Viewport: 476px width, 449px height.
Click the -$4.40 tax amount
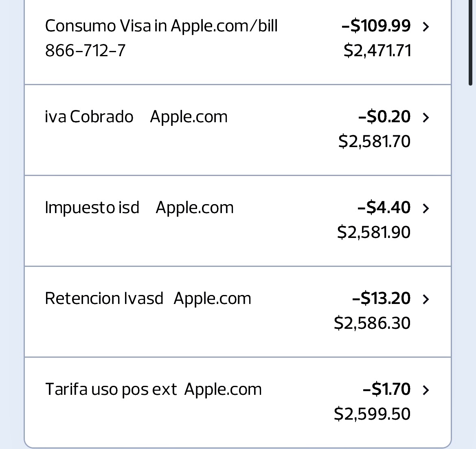[x=384, y=208]
